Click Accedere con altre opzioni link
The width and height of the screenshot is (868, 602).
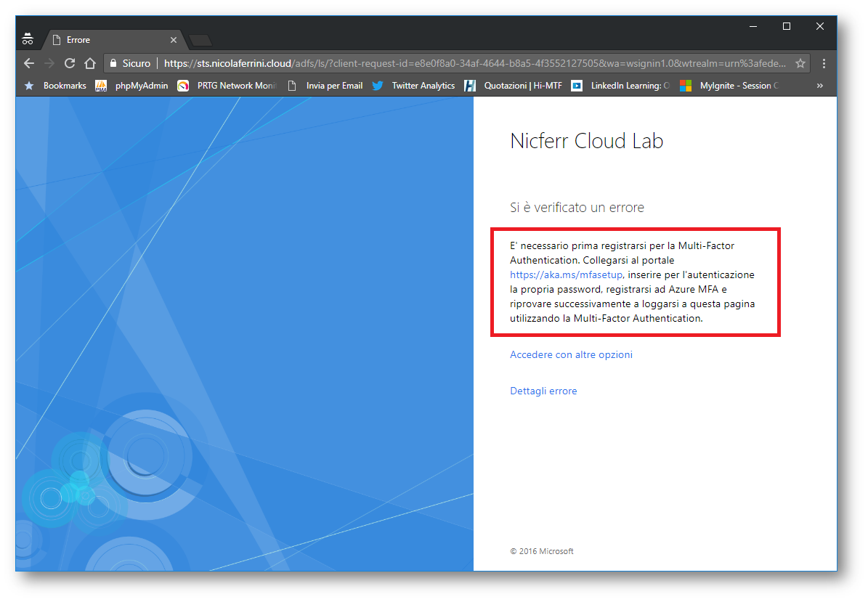571,354
